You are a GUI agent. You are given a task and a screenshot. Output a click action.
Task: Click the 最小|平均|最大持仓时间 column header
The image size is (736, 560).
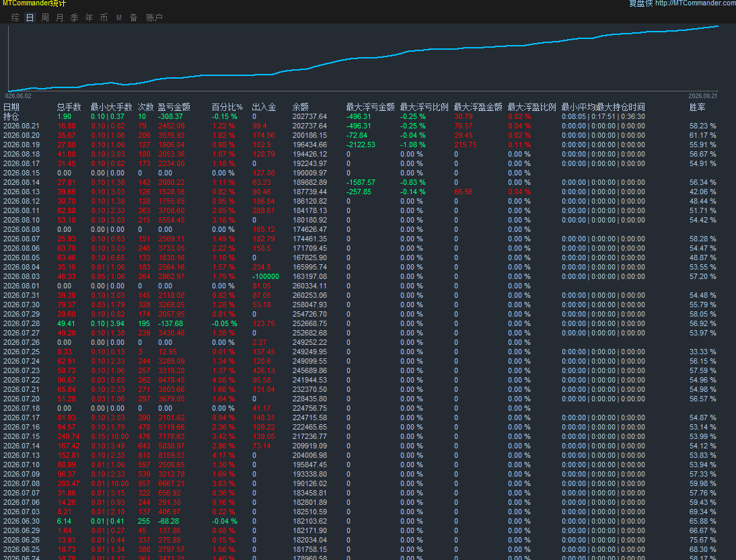tap(603, 107)
